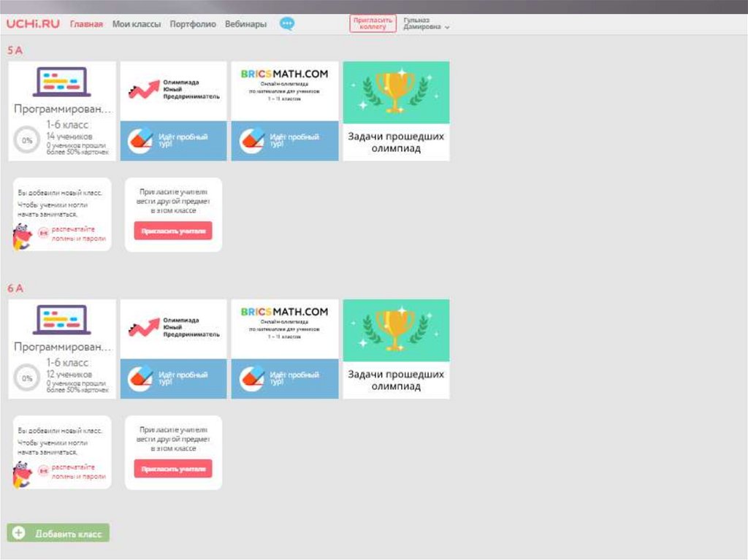Click Идёт пробный тур on 5 А BRICSMATH
The height and width of the screenshot is (560, 748).
click(294, 140)
